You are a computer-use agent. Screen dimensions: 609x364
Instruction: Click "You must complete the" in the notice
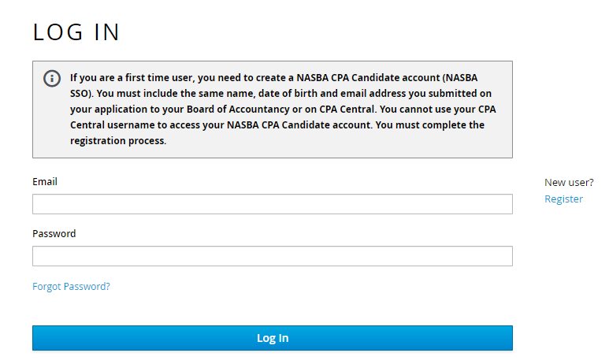[x=430, y=125]
